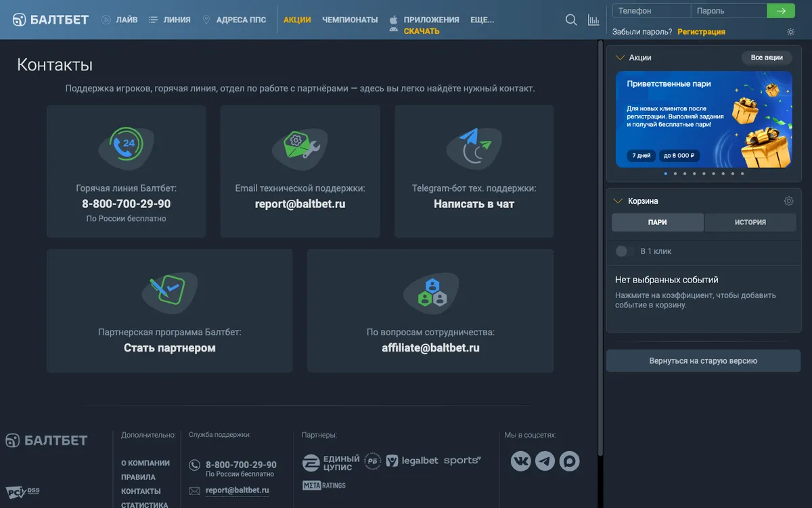
Task: Focus the Пароль input field
Action: pos(729,11)
